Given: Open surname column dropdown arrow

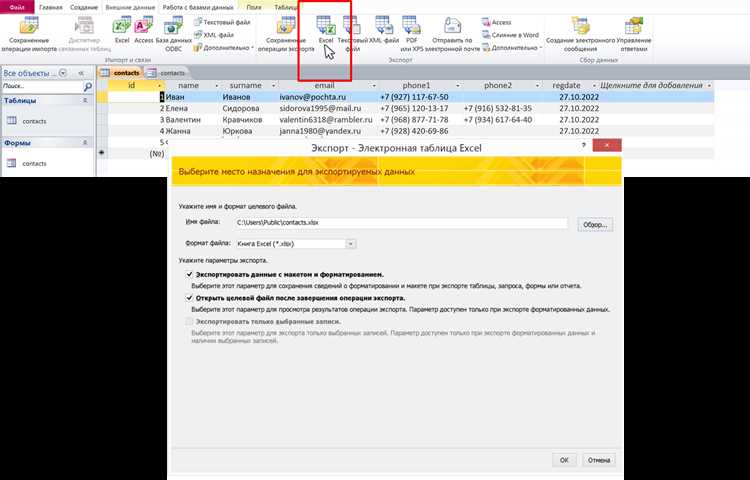Looking at the screenshot, I should click(274, 86).
